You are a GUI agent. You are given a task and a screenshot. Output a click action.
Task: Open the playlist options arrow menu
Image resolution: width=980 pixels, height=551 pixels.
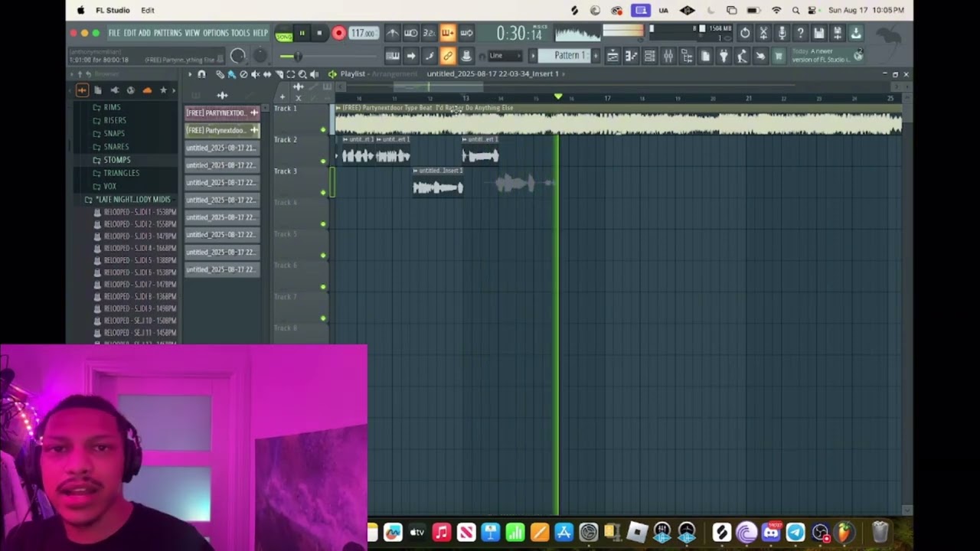click(x=190, y=74)
